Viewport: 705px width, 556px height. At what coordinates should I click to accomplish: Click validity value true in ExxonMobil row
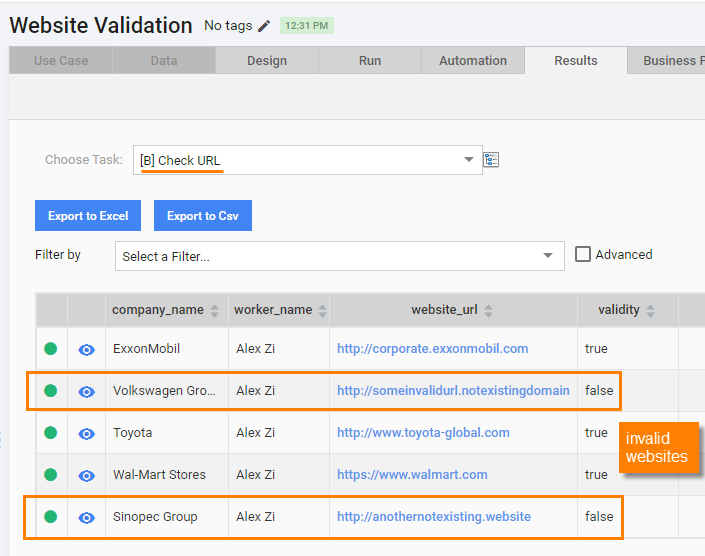pyautogui.click(x=596, y=348)
